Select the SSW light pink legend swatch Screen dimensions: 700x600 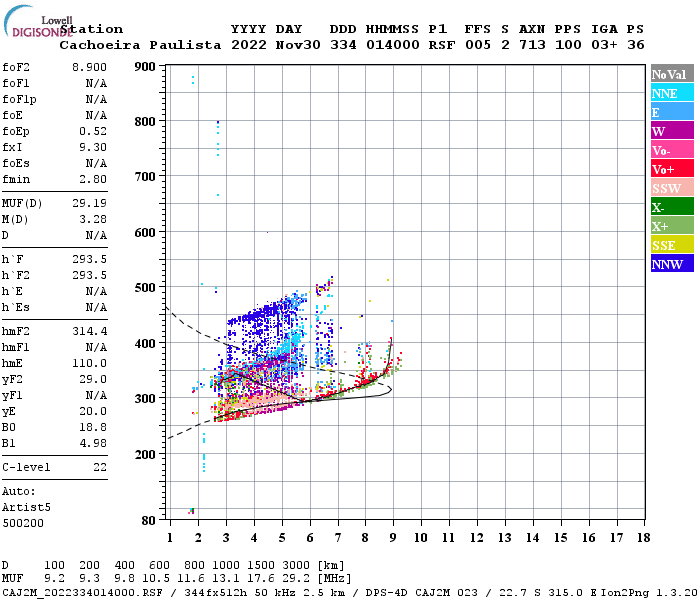click(x=672, y=188)
